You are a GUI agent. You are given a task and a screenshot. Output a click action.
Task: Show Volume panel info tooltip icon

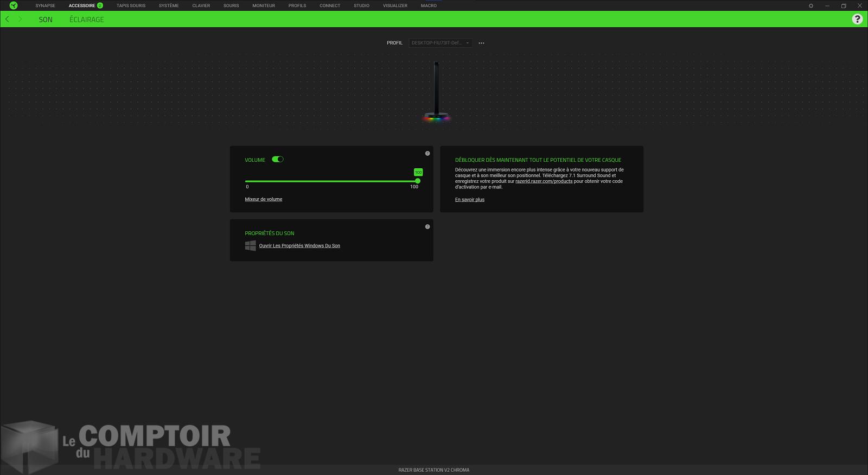(x=427, y=154)
